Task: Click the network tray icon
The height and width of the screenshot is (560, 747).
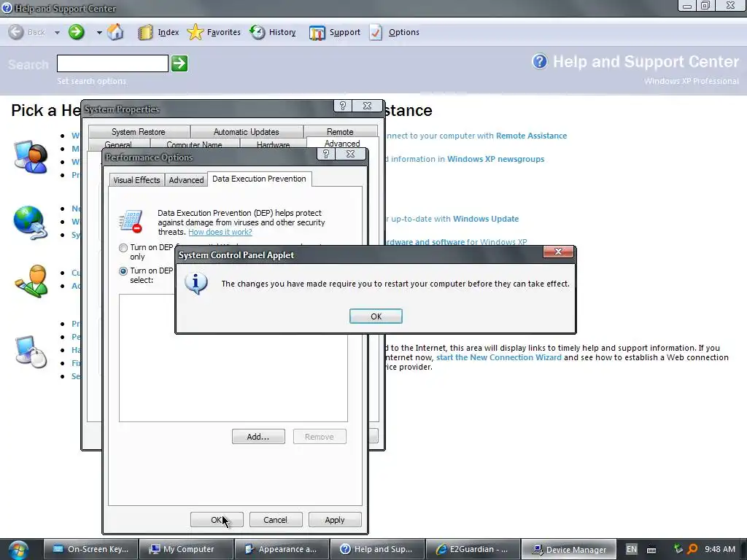Action: (678, 549)
